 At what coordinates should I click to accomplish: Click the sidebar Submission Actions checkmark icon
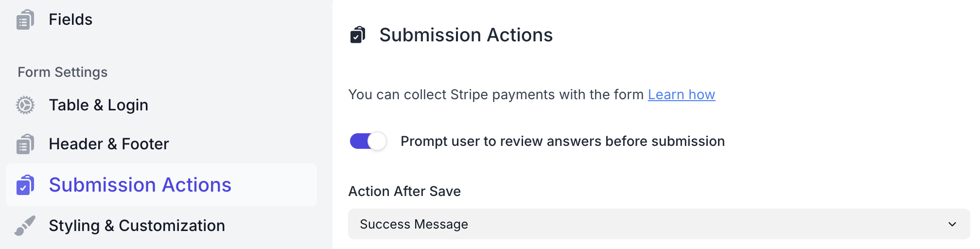pyautogui.click(x=25, y=185)
